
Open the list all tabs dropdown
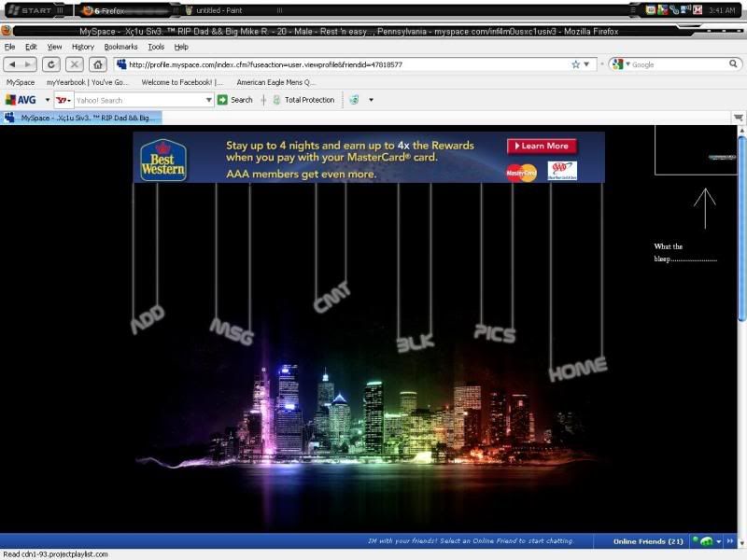point(738,118)
